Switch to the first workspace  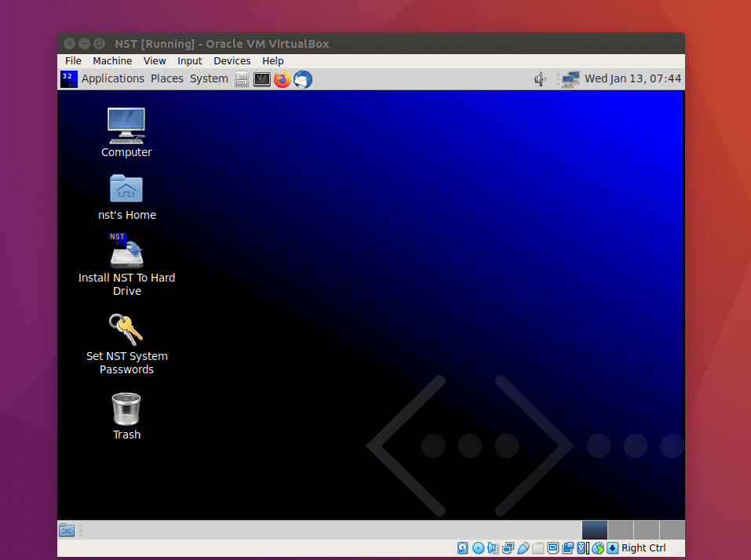point(594,530)
